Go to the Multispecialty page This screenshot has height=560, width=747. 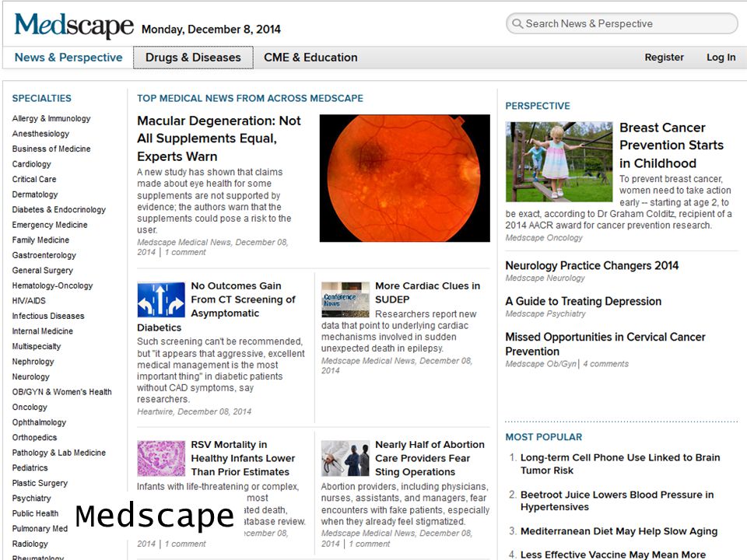[x=37, y=347]
